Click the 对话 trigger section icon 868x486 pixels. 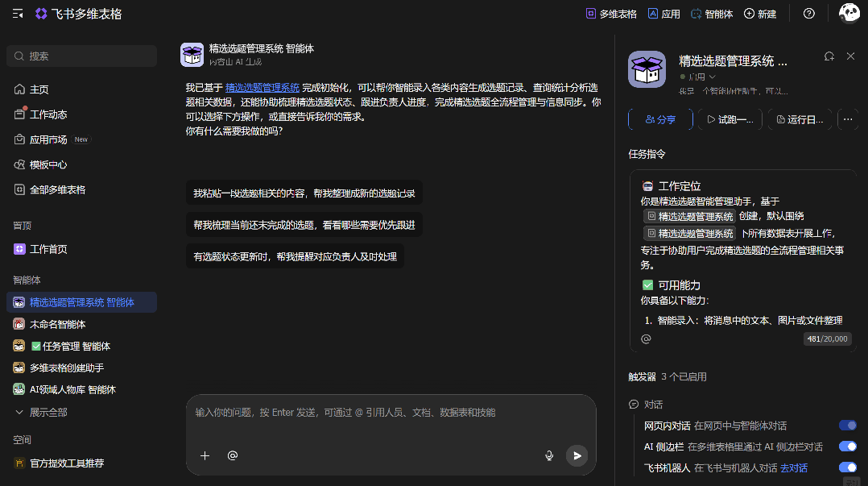click(634, 405)
